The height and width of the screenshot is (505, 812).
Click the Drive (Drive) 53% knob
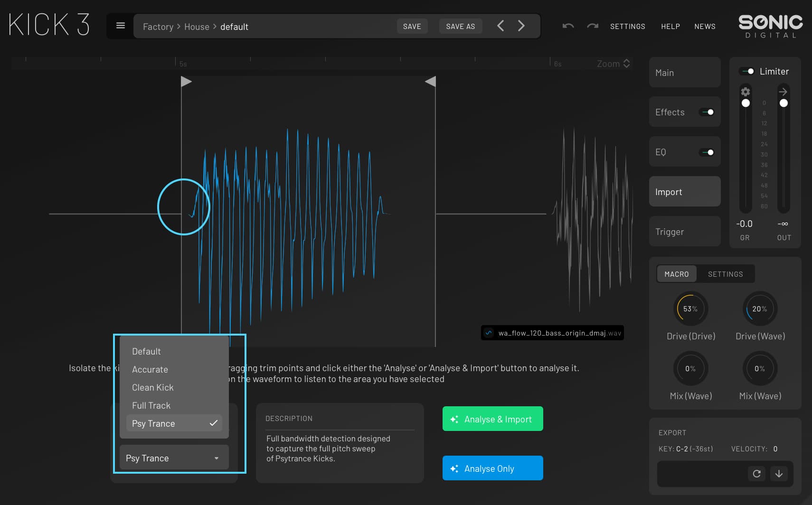coord(690,309)
